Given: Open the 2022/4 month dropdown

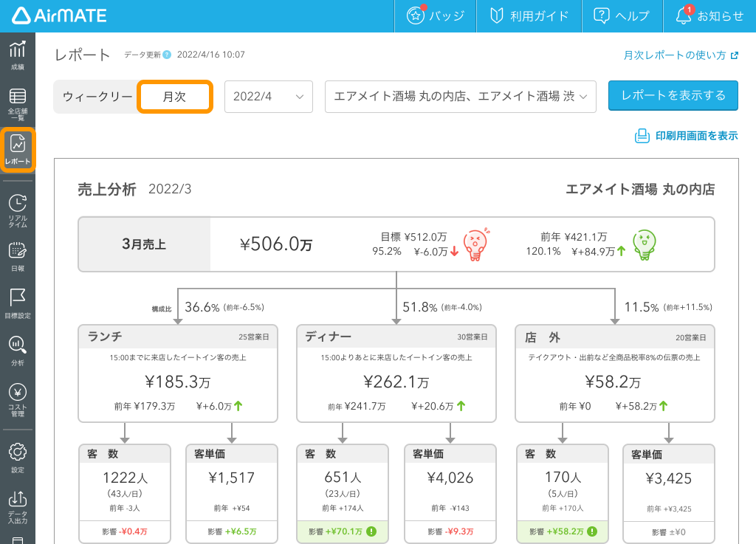Looking at the screenshot, I should click(268, 96).
